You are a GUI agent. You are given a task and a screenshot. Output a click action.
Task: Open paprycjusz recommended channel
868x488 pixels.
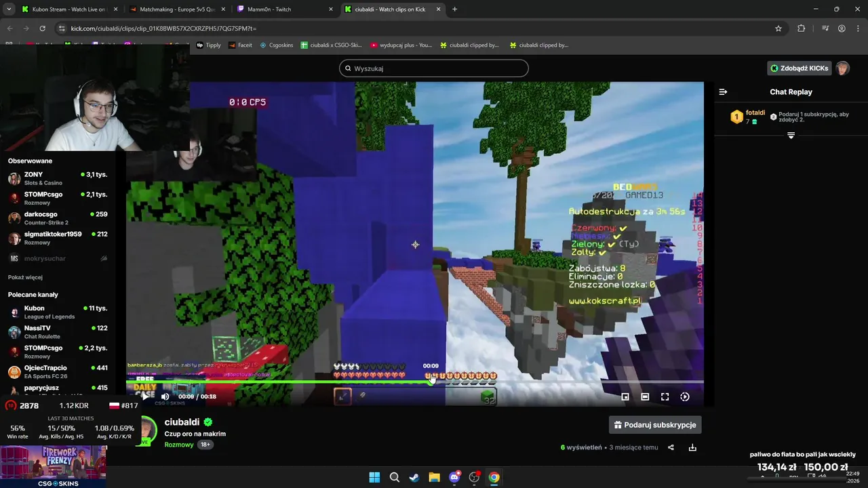pyautogui.click(x=58, y=389)
